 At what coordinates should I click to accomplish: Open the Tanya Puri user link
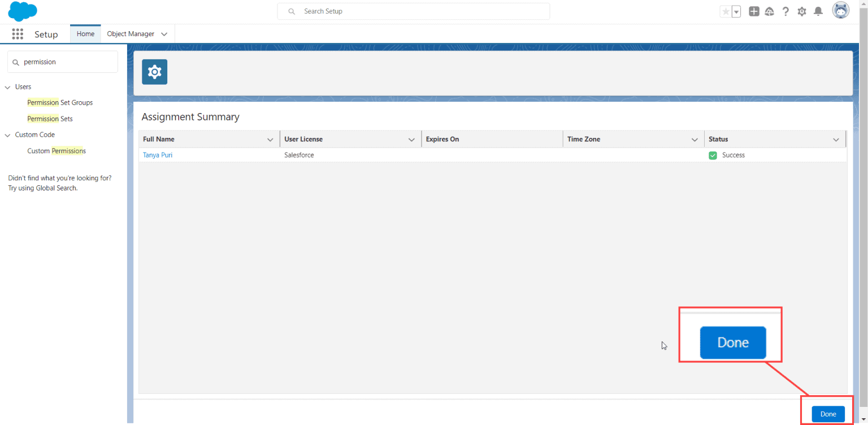pos(158,155)
